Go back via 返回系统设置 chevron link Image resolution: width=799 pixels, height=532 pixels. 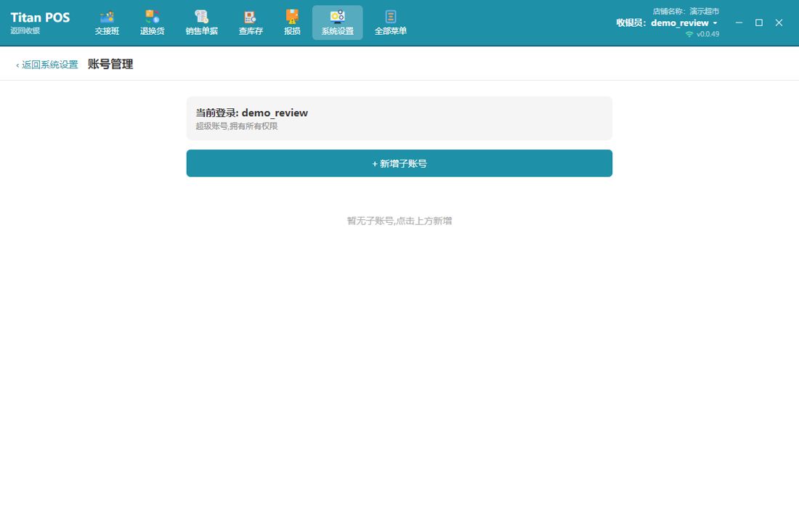47,65
